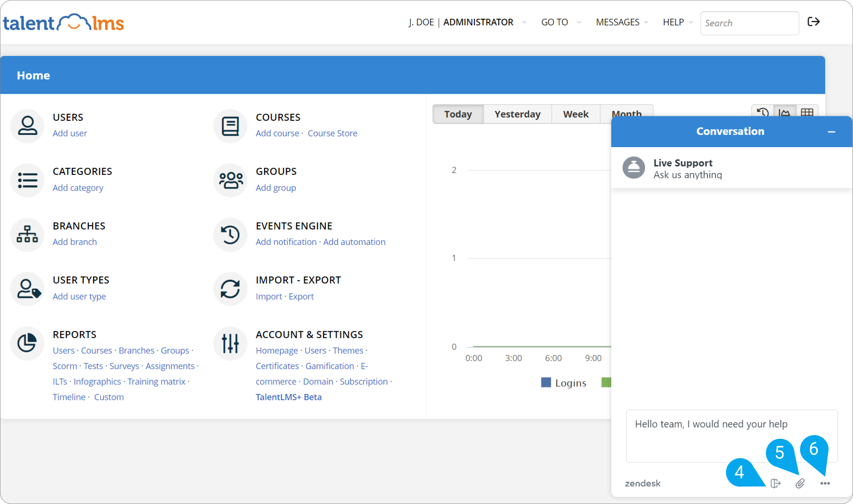The image size is (853, 504).
Task: Open the Import-Export sync icon
Action: click(230, 289)
